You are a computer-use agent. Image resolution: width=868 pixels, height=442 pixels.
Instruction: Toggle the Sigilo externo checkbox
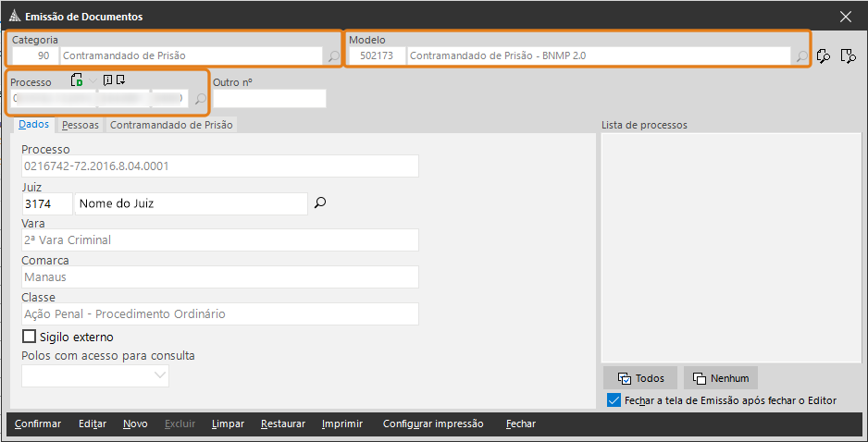29,337
